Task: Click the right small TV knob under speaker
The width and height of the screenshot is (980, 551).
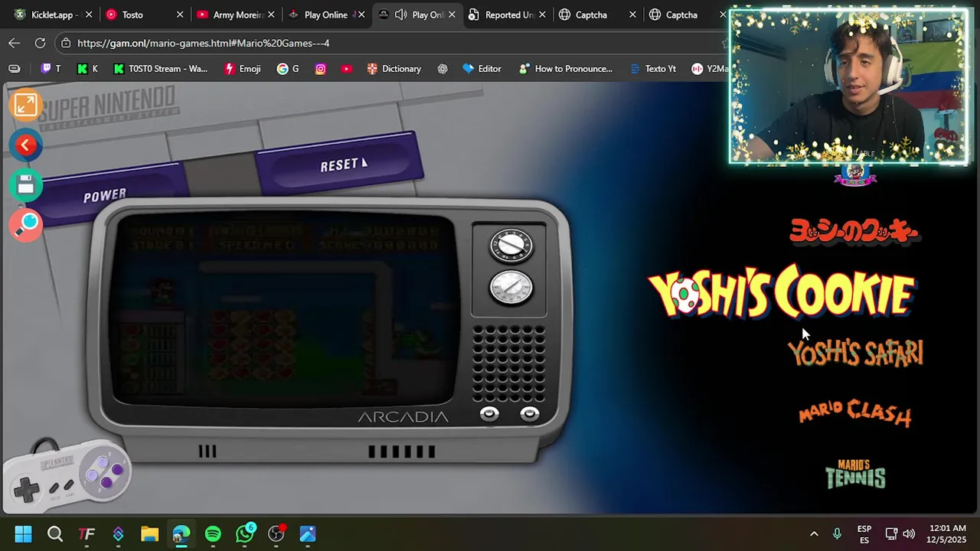Action: [x=529, y=414]
